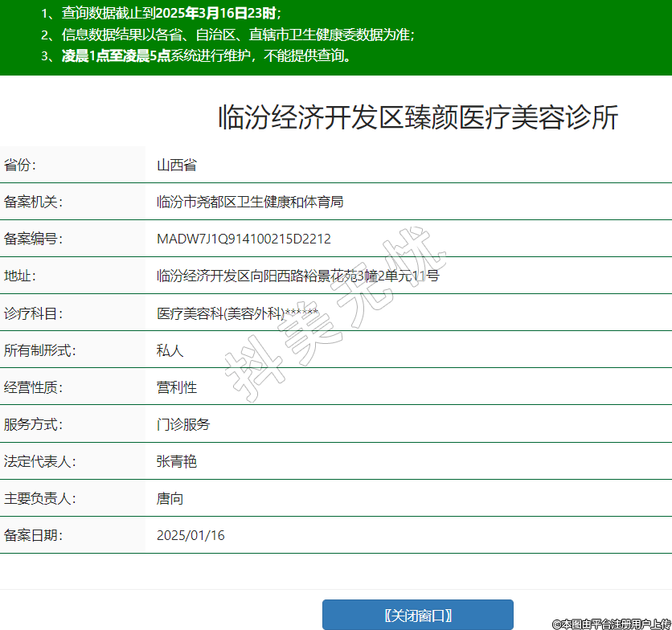
Task: Click the 省份 field label
Action: (x=20, y=166)
